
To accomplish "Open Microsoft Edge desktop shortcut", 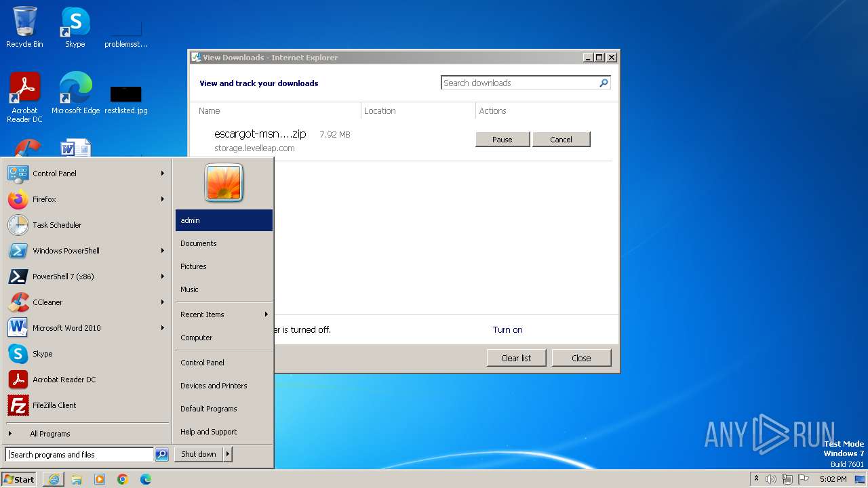I will click(75, 93).
